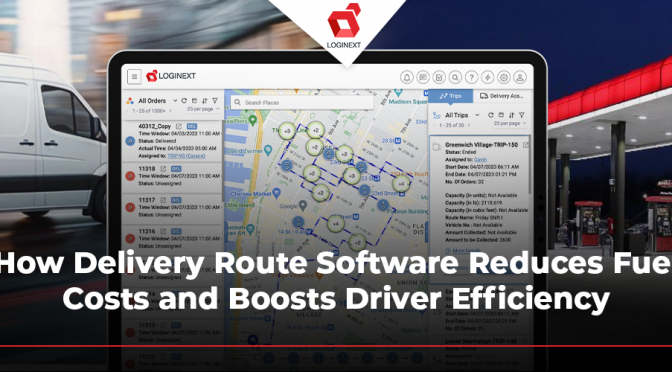Open the user profile icon
Viewport: 672px width, 372px height.
520,77
